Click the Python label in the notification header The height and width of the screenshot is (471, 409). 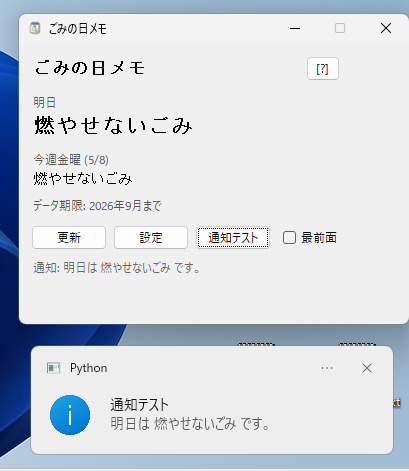(89, 368)
